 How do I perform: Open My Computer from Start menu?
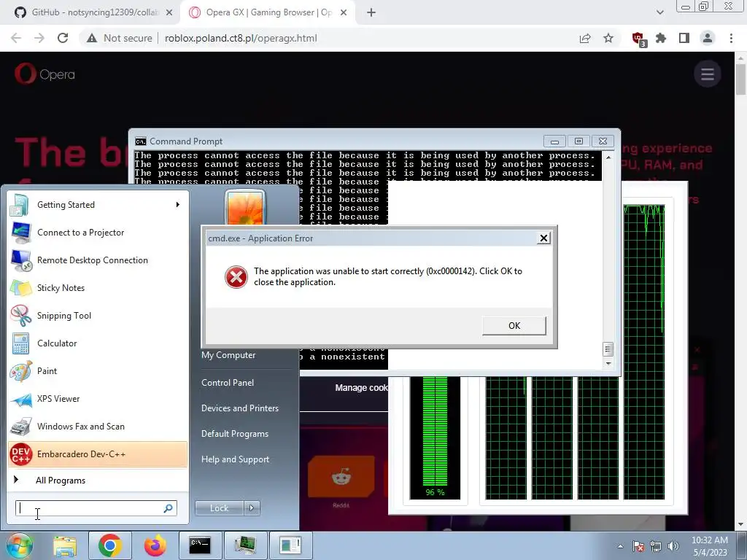click(x=228, y=355)
